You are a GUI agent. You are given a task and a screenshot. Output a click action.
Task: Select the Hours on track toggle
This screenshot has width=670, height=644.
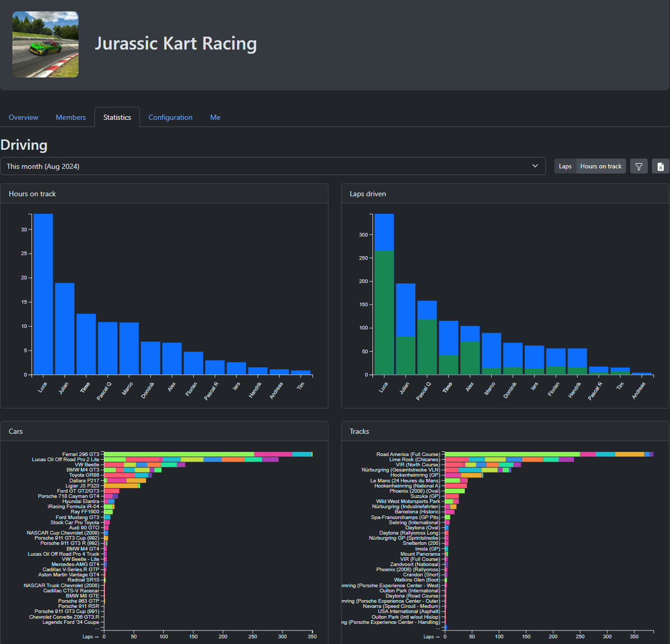(x=601, y=166)
